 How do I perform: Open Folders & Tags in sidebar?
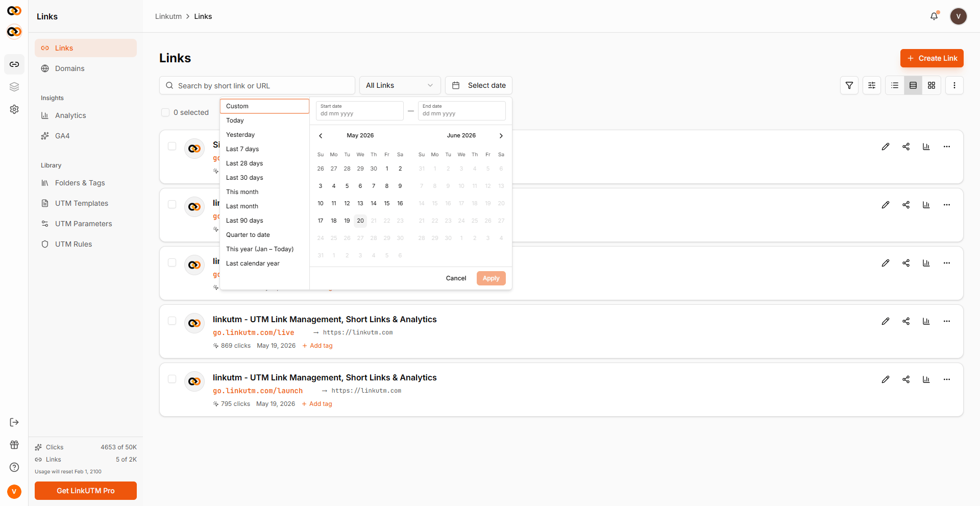point(86,183)
